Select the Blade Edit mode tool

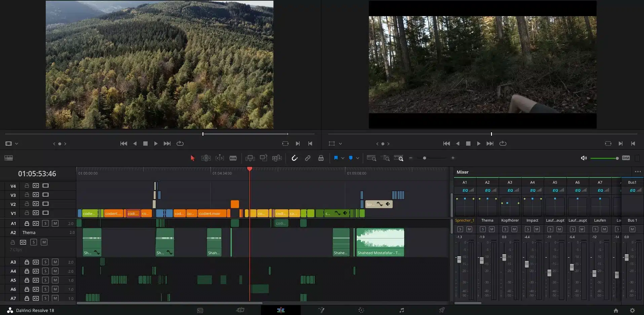233,158
